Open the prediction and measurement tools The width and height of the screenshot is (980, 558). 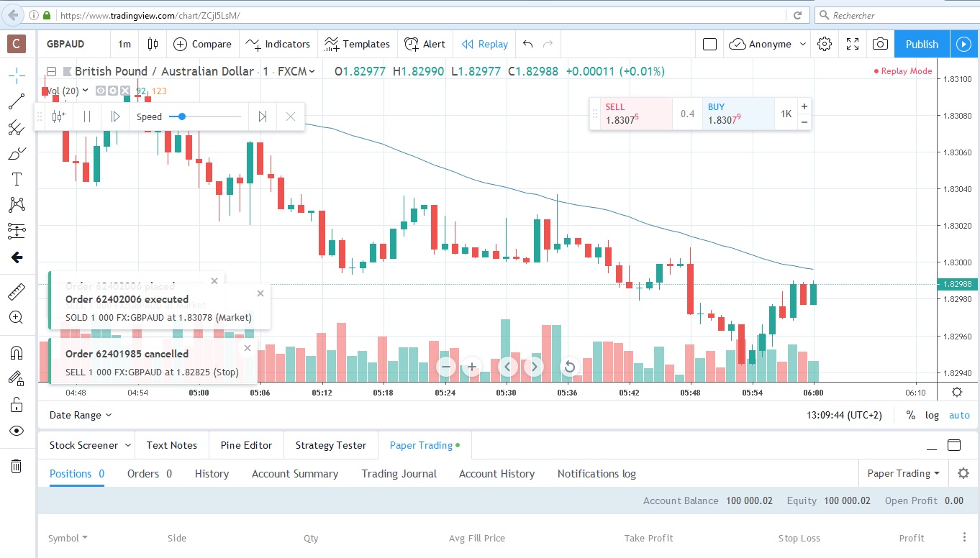(16, 231)
